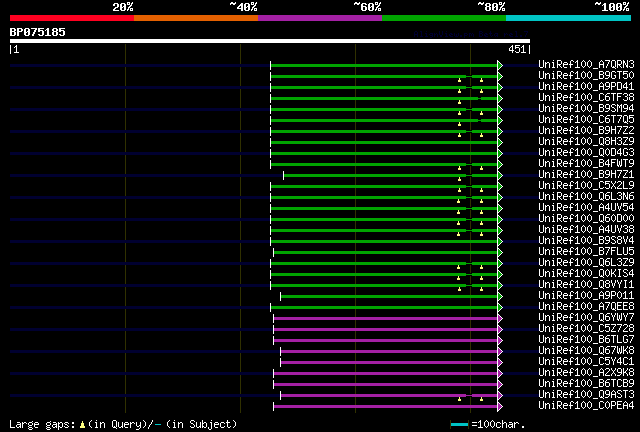Image resolution: width=640 pixels, height=432 pixels.
Task: Click the UniRef100_B4FWT9 label
Action: [x=586, y=163]
